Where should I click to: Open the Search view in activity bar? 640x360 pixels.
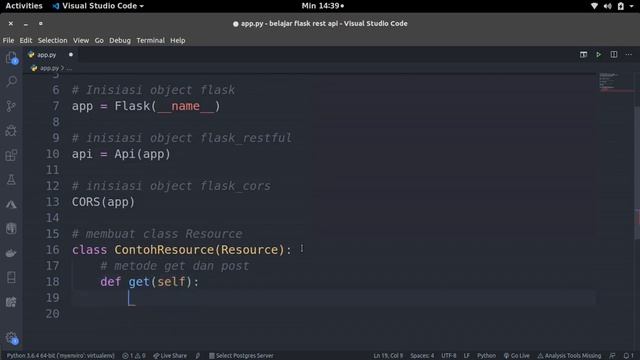pos(11,82)
